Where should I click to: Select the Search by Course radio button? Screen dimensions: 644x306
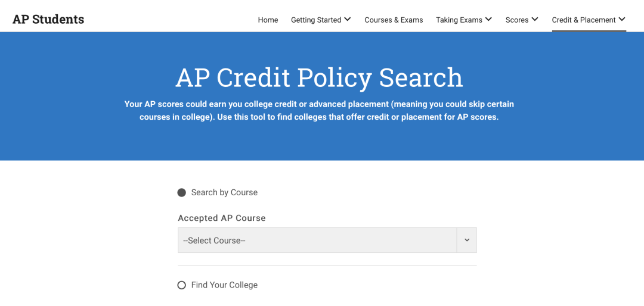(181, 192)
